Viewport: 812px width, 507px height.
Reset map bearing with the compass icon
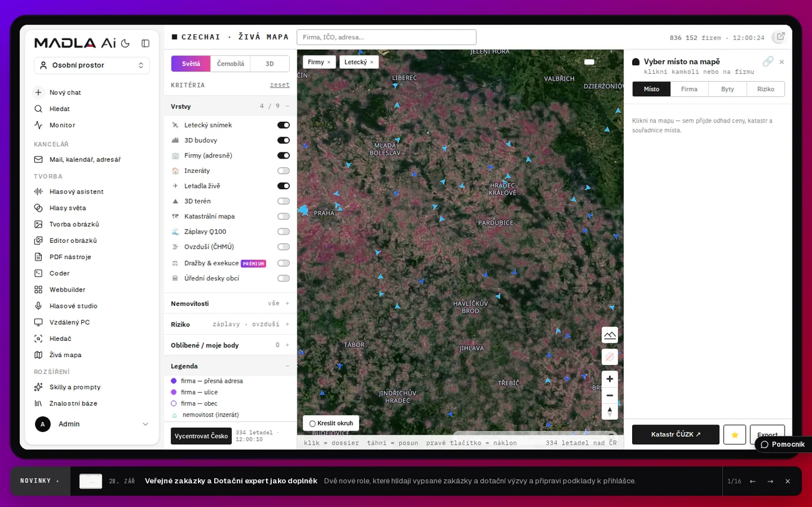[610, 411]
